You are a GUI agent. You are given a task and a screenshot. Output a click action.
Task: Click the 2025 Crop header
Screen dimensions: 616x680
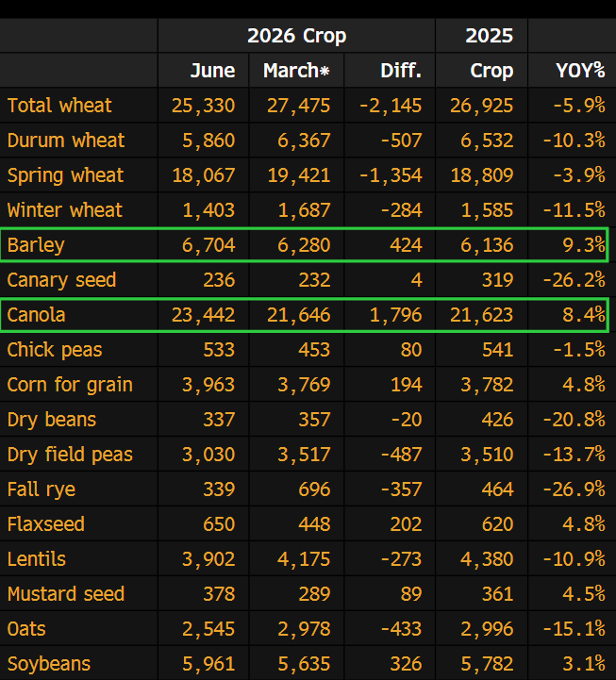coord(490,53)
